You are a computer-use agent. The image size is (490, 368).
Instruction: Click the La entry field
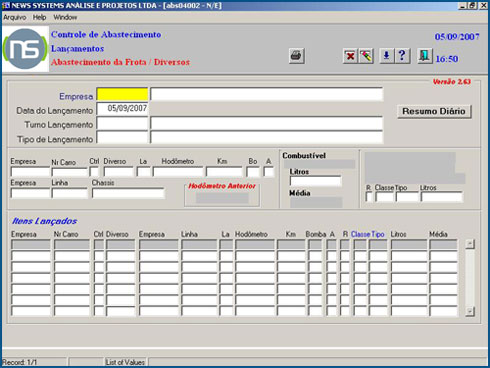(x=144, y=172)
